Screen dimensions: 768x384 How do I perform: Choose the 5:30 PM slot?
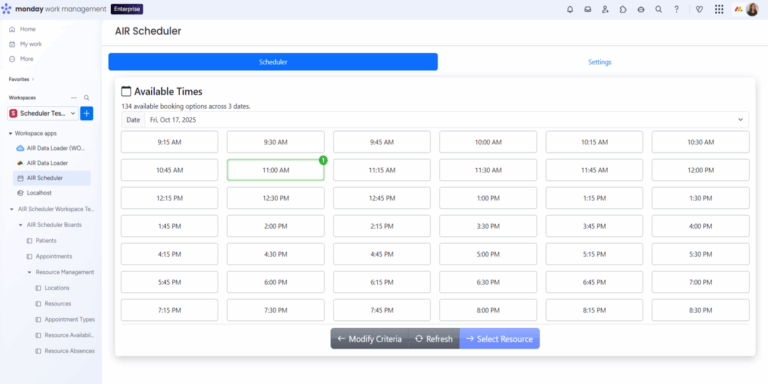pos(700,254)
